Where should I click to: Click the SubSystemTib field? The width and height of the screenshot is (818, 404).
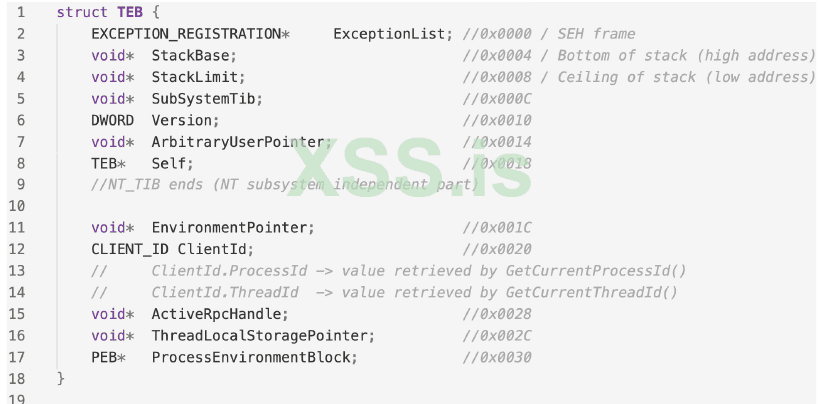click(x=204, y=99)
